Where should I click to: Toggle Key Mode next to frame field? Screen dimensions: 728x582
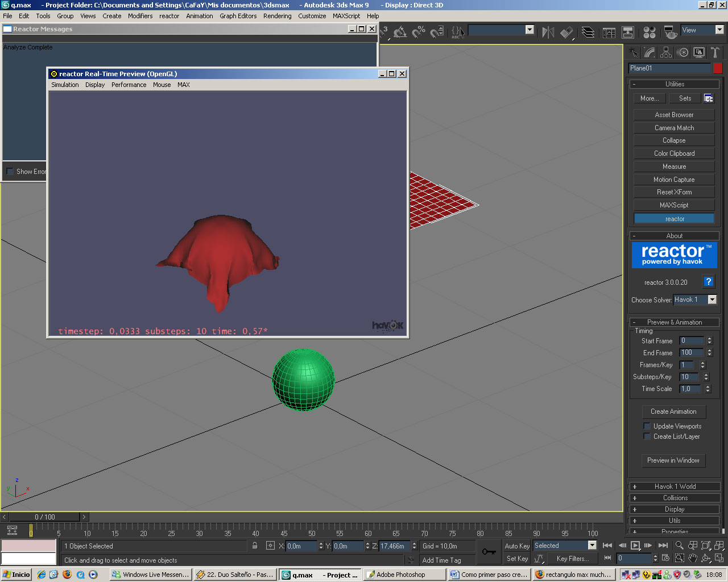pyautogui.click(x=607, y=558)
